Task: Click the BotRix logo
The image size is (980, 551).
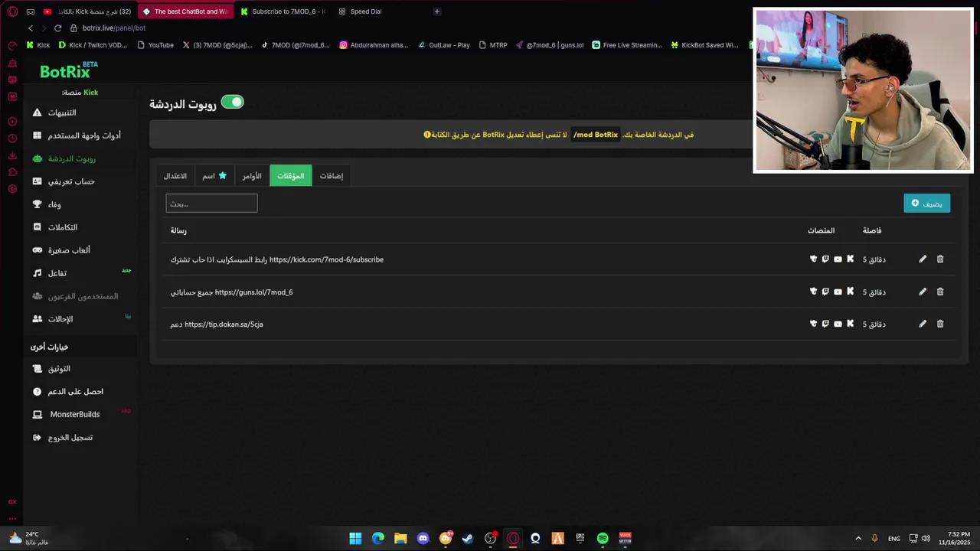Action: tap(68, 71)
